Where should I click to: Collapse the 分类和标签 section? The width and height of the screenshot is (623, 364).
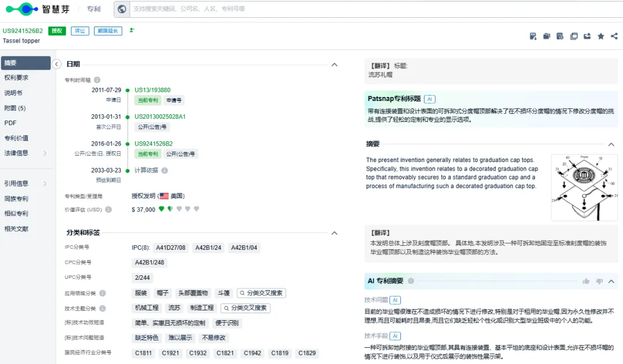tap(335, 233)
